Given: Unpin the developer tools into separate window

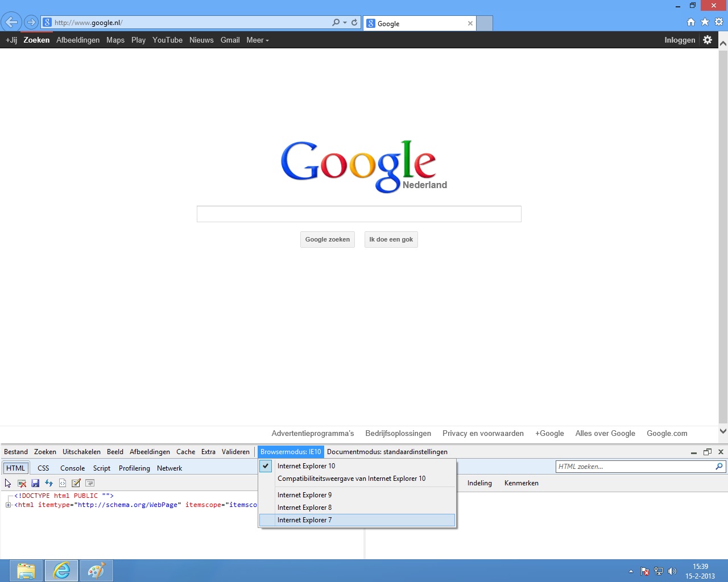Looking at the screenshot, I should tap(708, 452).
